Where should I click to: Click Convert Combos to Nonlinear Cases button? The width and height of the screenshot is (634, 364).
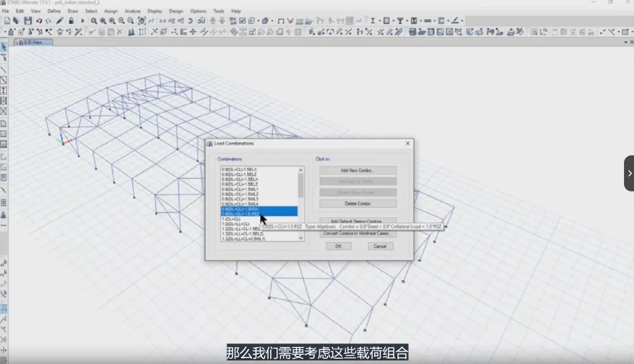click(358, 233)
